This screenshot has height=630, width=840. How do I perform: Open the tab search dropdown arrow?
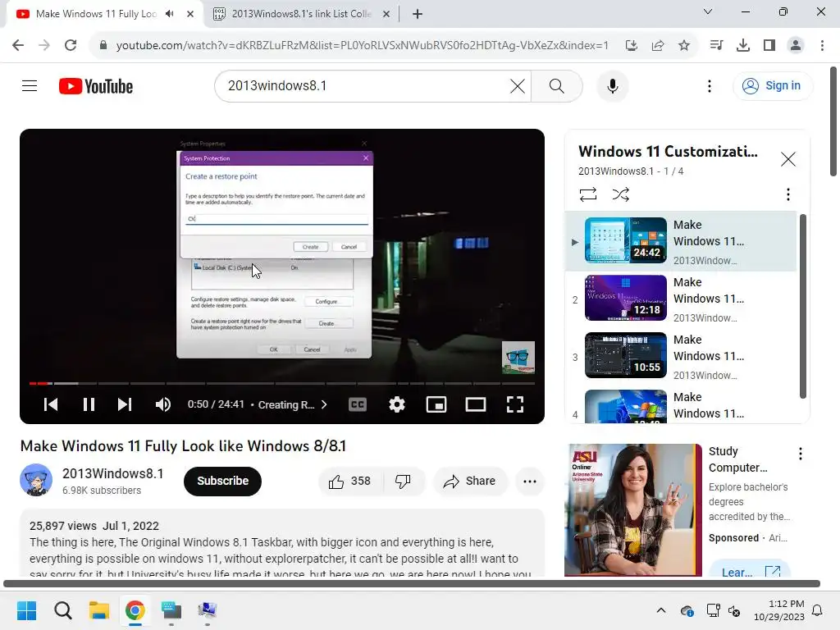[708, 11]
